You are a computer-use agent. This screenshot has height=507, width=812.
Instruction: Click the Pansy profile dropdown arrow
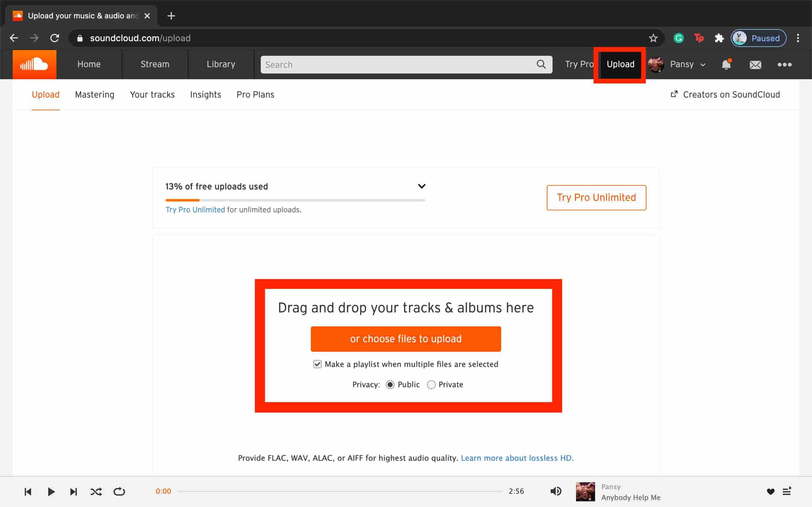(702, 64)
